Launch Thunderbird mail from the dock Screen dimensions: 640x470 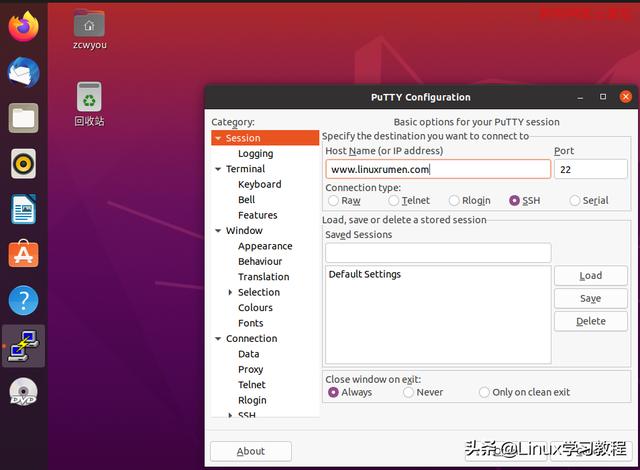click(x=23, y=73)
